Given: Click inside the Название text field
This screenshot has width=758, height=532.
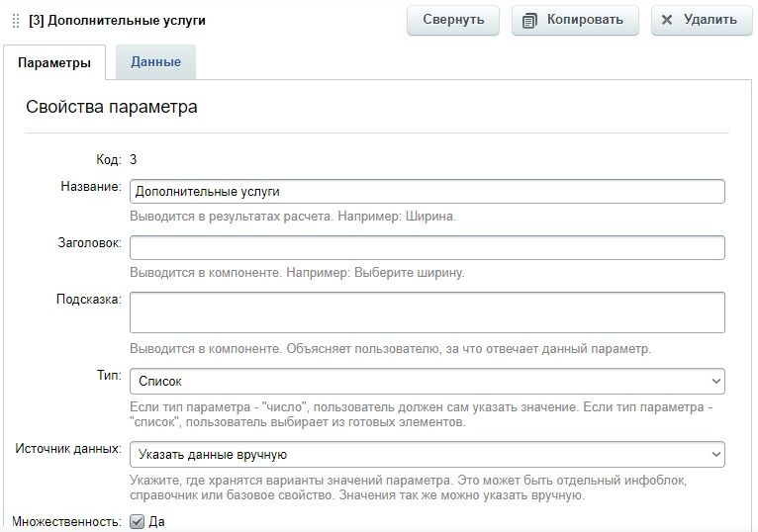Looking at the screenshot, I should (x=426, y=192).
